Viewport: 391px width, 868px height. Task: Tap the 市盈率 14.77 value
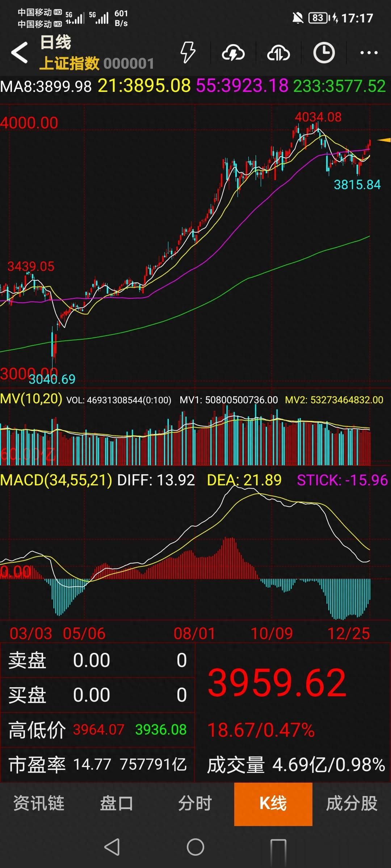pyautogui.click(x=92, y=765)
